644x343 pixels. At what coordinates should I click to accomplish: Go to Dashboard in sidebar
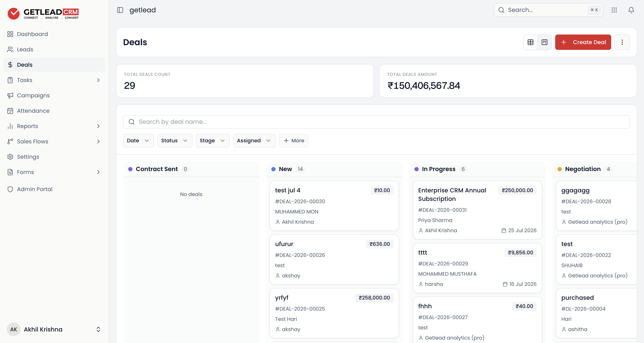54,34
